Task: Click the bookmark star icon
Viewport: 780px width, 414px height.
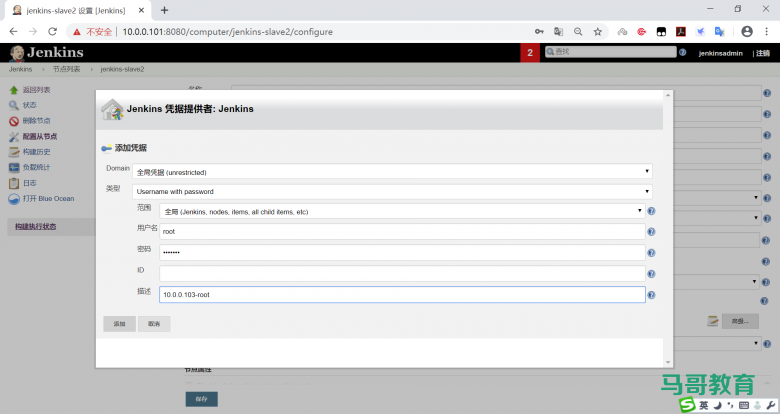Action: [x=597, y=32]
